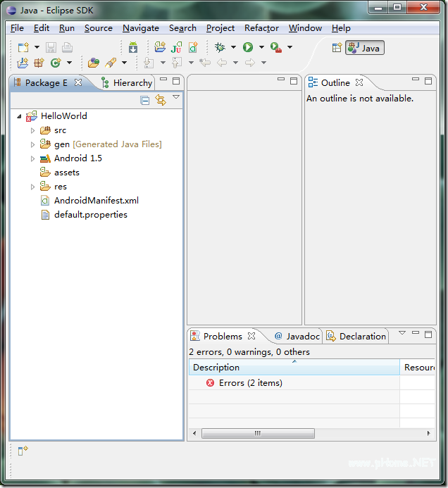Open the Refactor menu
This screenshot has height=488, width=448.
tap(261, 28)
